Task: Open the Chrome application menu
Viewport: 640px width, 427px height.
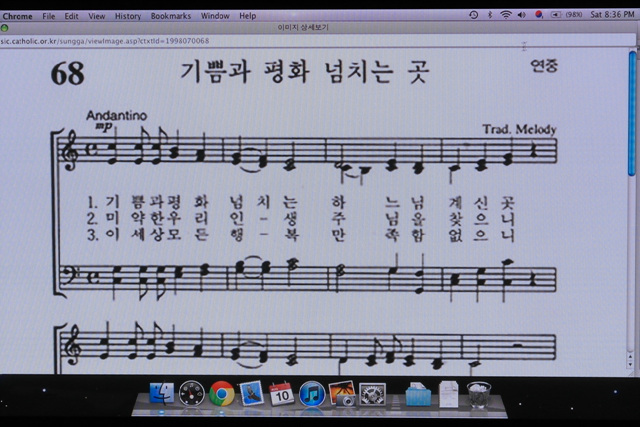Action: (18, 16)
